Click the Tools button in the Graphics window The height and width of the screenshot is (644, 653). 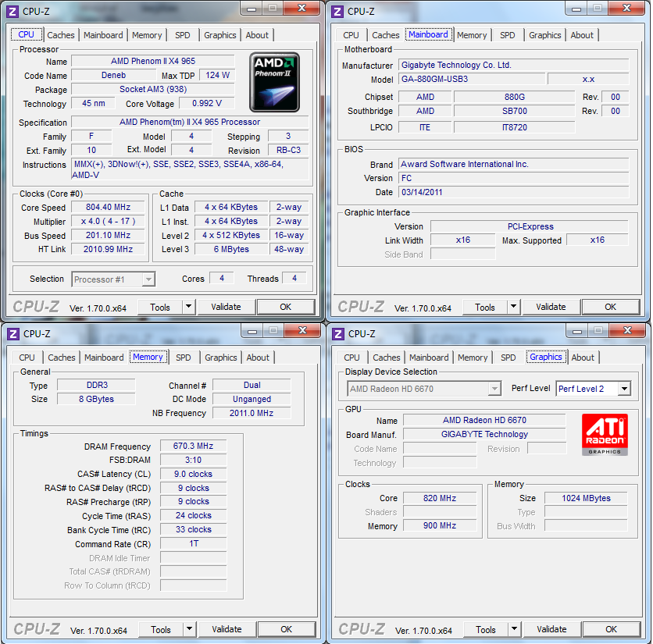click(x=486, y=629)
